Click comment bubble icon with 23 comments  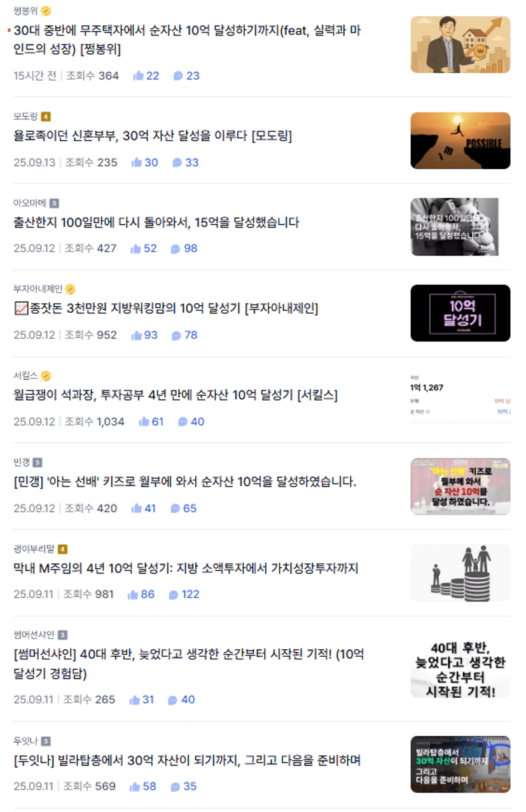click(x=178, y=76)
